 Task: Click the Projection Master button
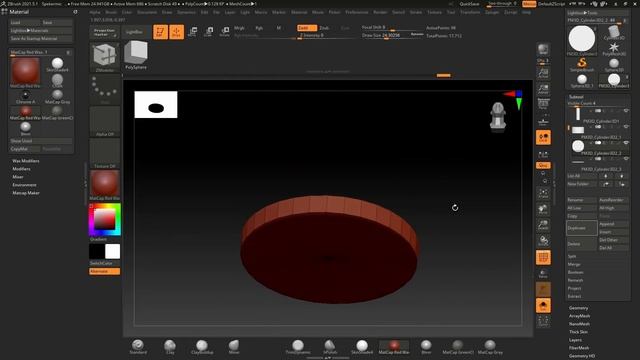[104, 32]
